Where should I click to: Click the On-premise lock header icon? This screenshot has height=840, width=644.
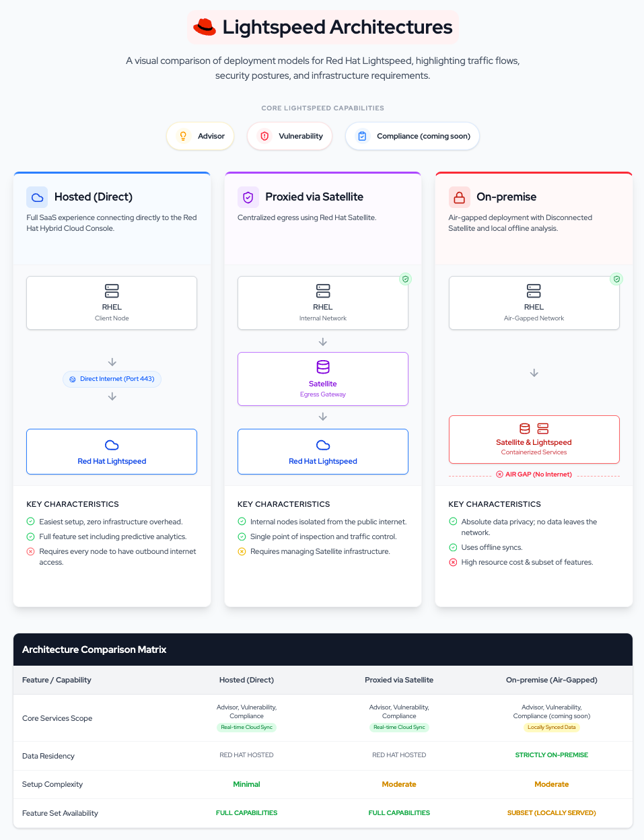(460, 197)
